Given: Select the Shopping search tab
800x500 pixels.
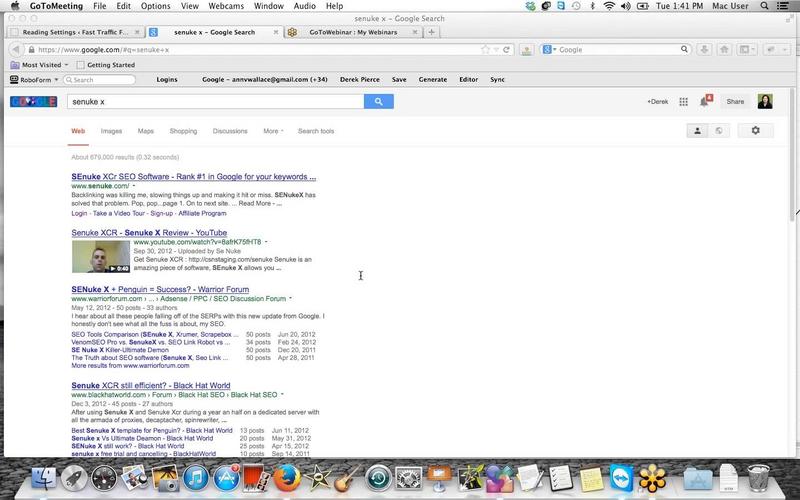Looking at the screenshot, I should coord(183,131).
